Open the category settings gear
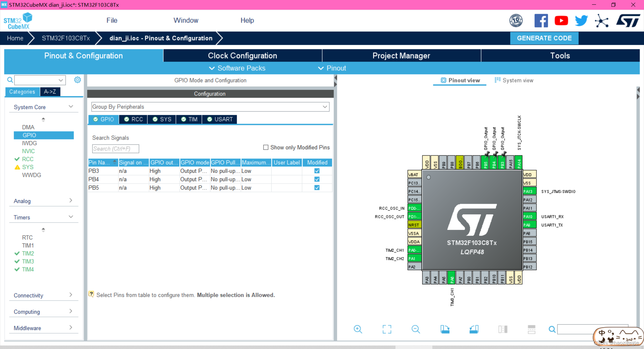Screen dimensions: 644x349 click(x=77, y=80)
